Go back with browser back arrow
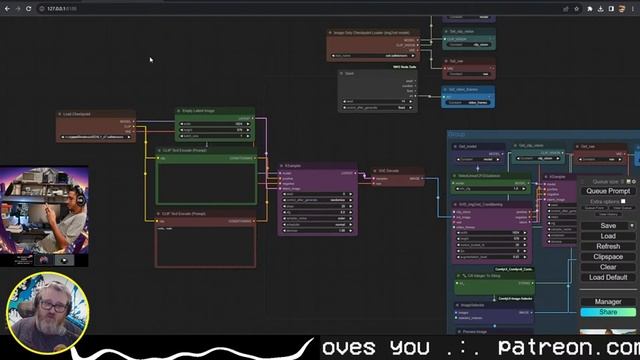This screenshot has width=640, height=360. 7,9
